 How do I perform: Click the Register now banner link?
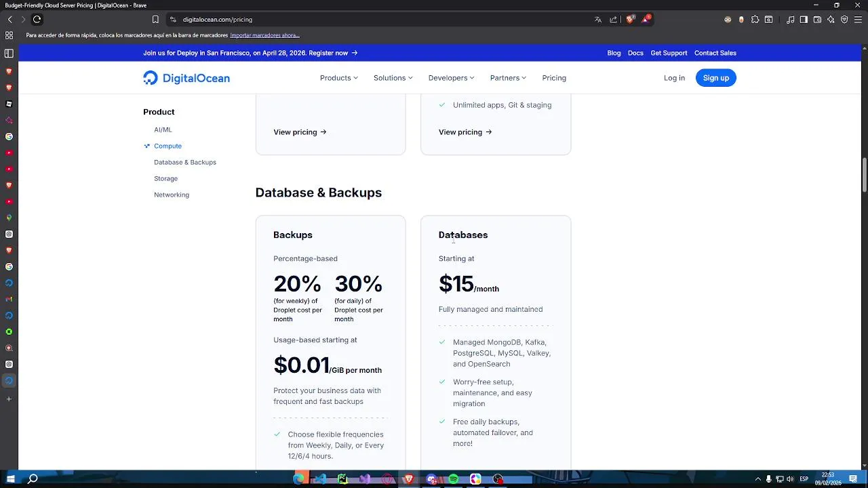[x=333, y=53]
